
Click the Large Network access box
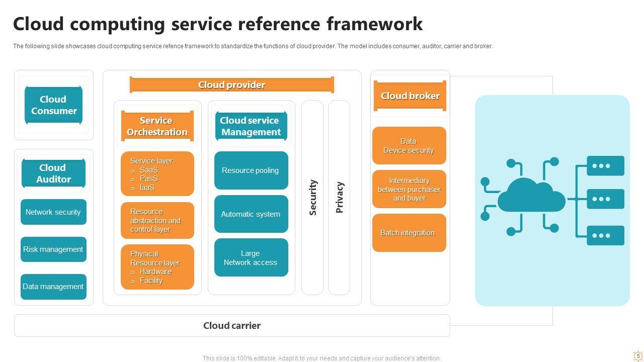tap(251, 257)
